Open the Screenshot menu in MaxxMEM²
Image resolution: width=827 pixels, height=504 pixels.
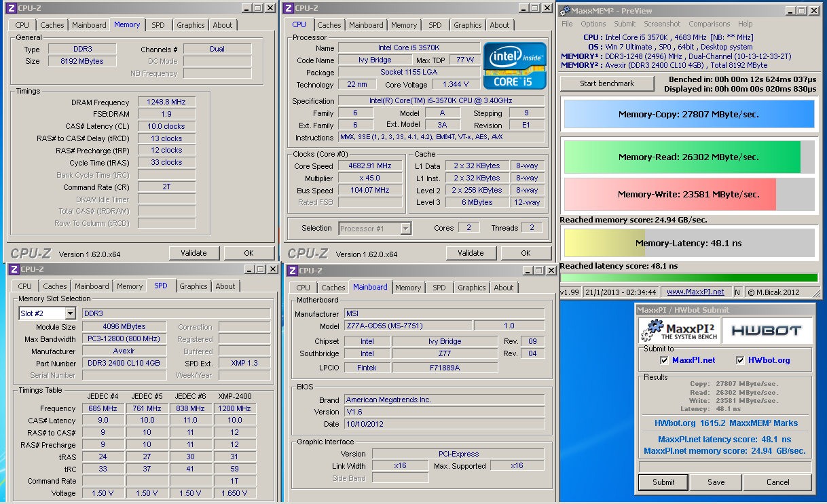(x=662, y=24)
